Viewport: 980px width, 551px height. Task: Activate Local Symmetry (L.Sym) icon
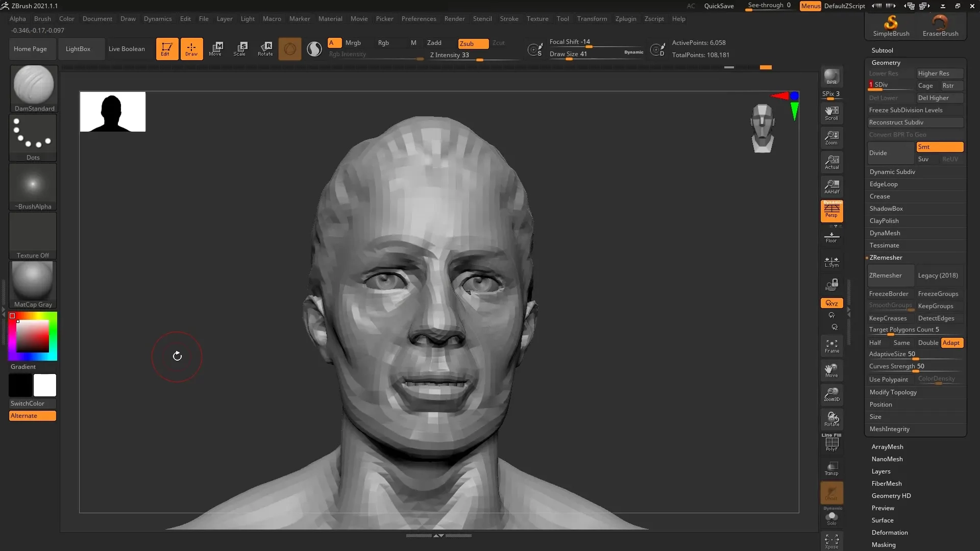(831, 262)
